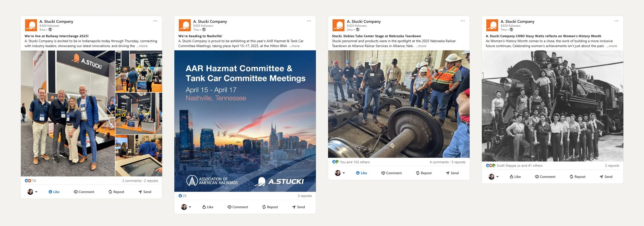Image resolution: width=644 pixels, height=226 pixels.
Task: Send the Nashville AAR Hazmat post
Action: [298, 207]
